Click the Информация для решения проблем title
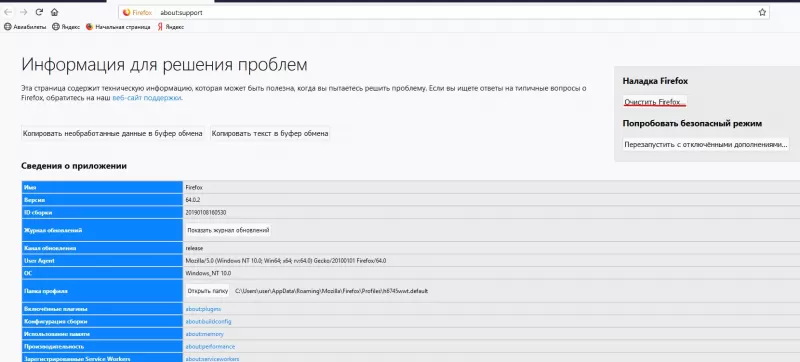 click(164, 65)
